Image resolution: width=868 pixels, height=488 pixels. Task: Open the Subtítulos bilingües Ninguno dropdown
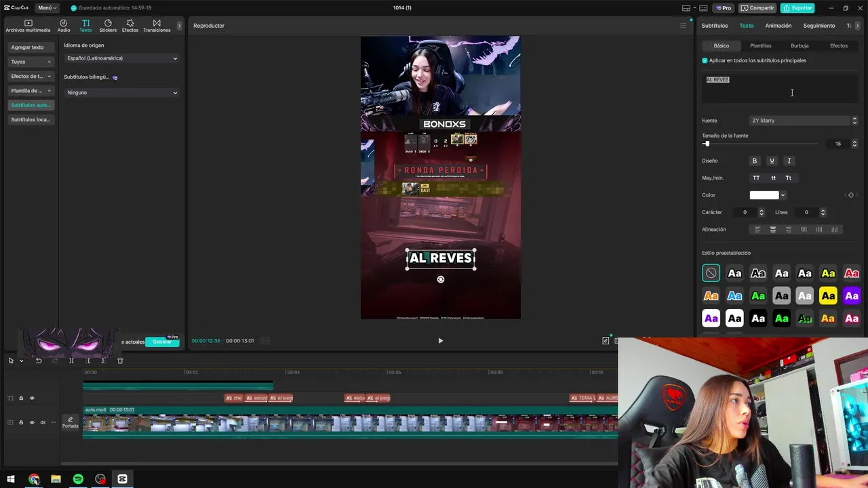click(121, 92)
